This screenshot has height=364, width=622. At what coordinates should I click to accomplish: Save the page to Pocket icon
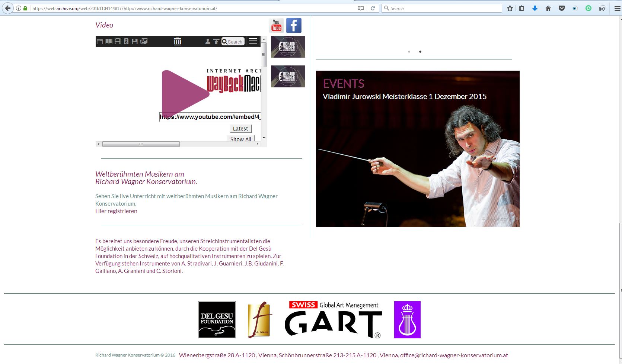[562, 8]
